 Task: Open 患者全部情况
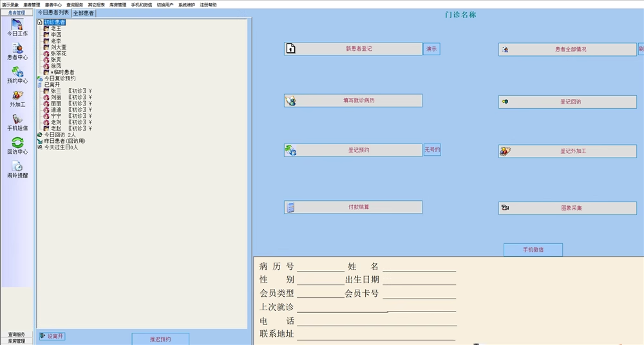click(567, 50)
